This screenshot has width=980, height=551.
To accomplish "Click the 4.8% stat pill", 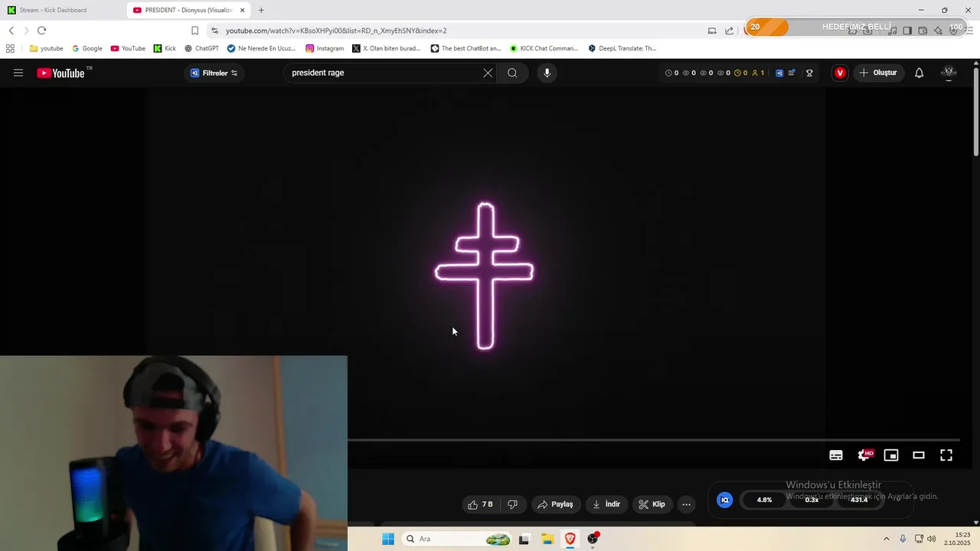I will click(x=764, y=500).
